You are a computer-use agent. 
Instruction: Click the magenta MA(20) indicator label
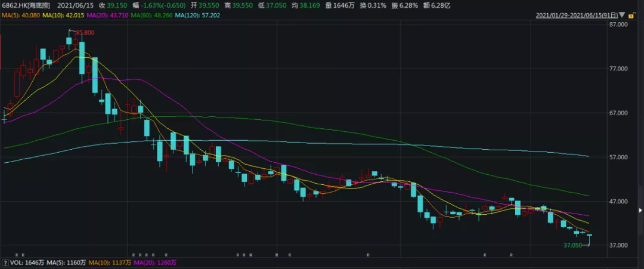106,14
